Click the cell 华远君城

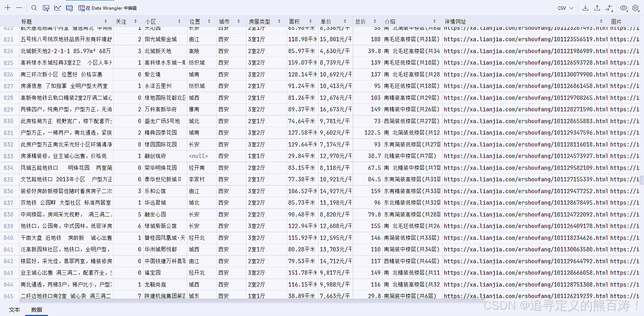click(165, 203)
